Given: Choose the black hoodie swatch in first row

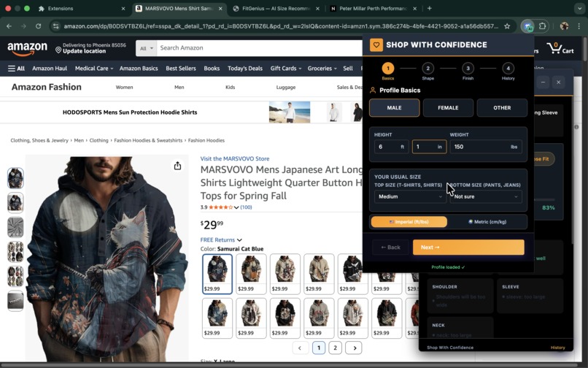Looking at the screenshot, I should point(352,274).
